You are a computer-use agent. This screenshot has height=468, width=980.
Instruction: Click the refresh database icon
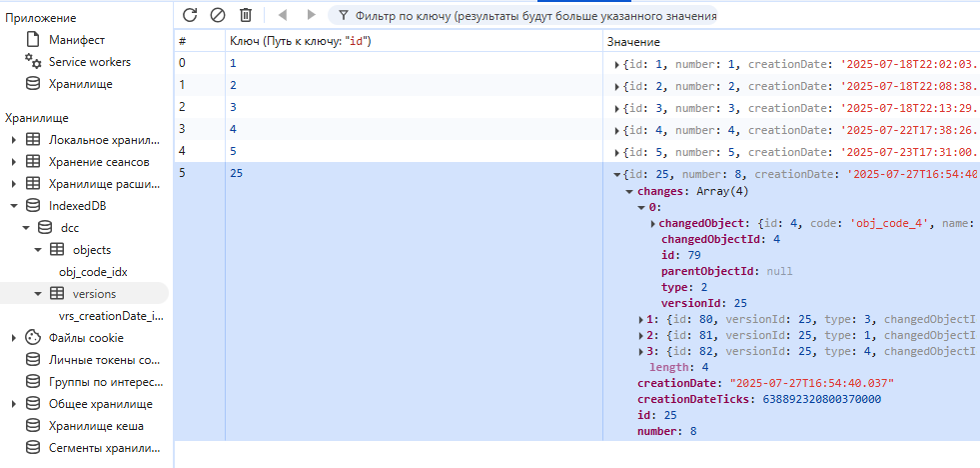click(x=190, y=15)
